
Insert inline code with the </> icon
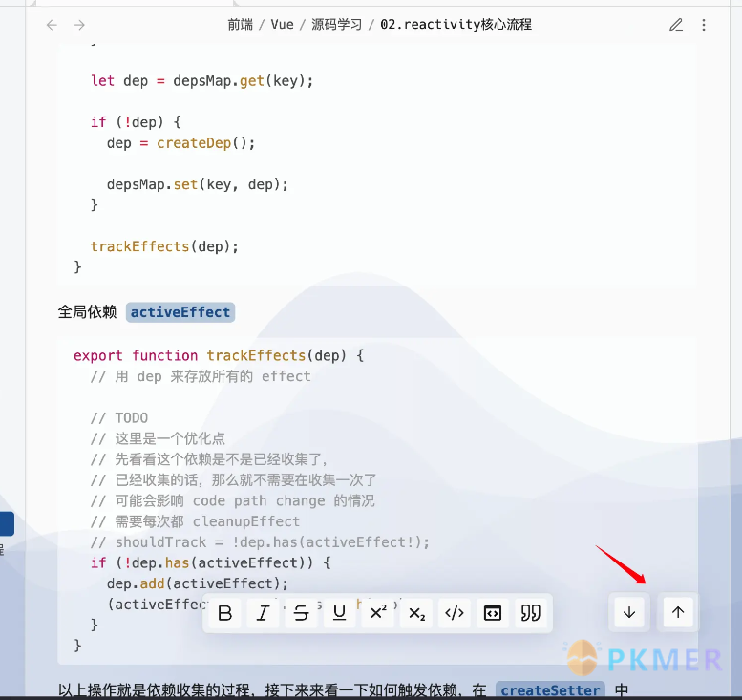(x=455, y=613)
